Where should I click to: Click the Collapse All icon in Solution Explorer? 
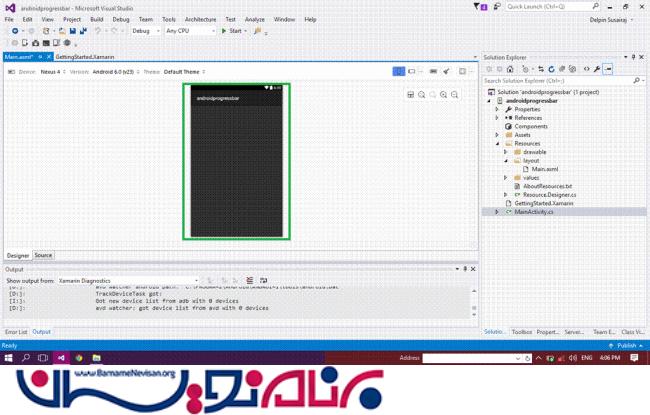coord(562,69)
